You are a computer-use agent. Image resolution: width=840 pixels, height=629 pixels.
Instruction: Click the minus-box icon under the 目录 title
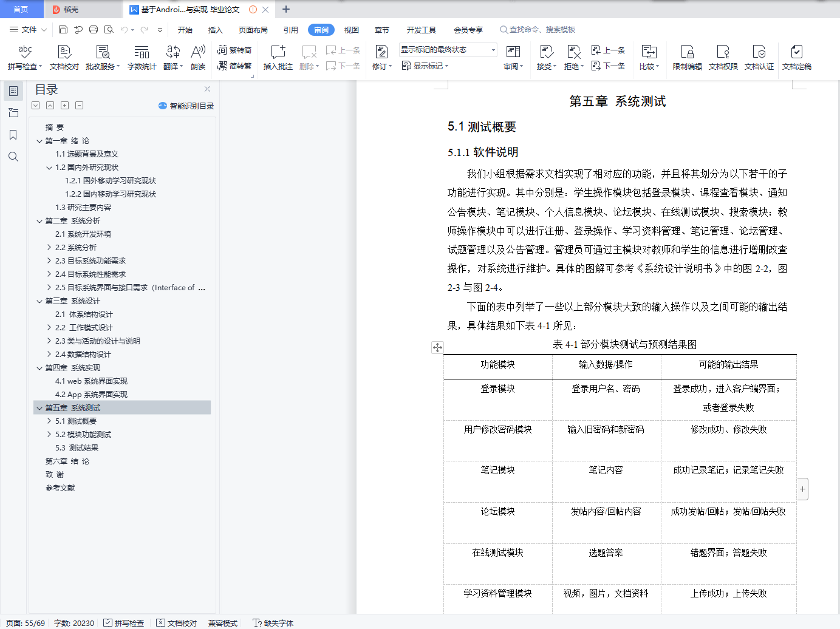(x=79, y=106)
